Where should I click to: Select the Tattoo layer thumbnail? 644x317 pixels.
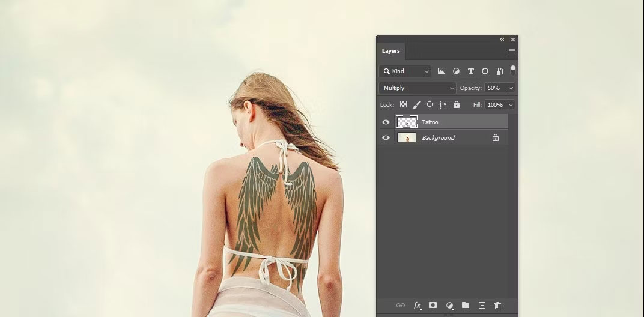[407, 122]
